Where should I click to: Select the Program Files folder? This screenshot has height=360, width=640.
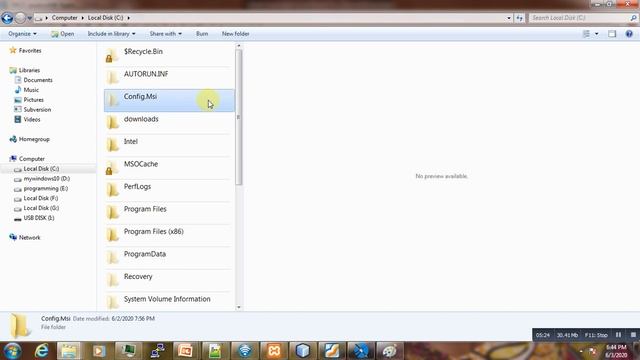(169, 213)
